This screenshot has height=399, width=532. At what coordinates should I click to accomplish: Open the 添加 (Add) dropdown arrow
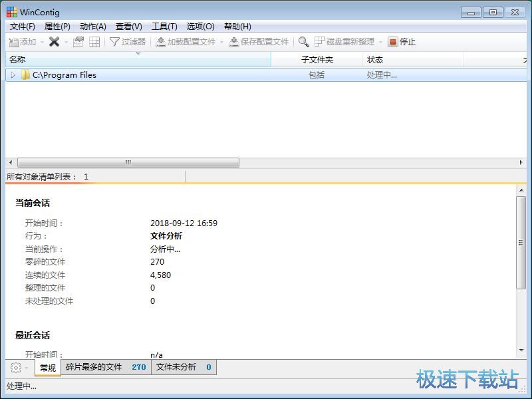(41, 41)
